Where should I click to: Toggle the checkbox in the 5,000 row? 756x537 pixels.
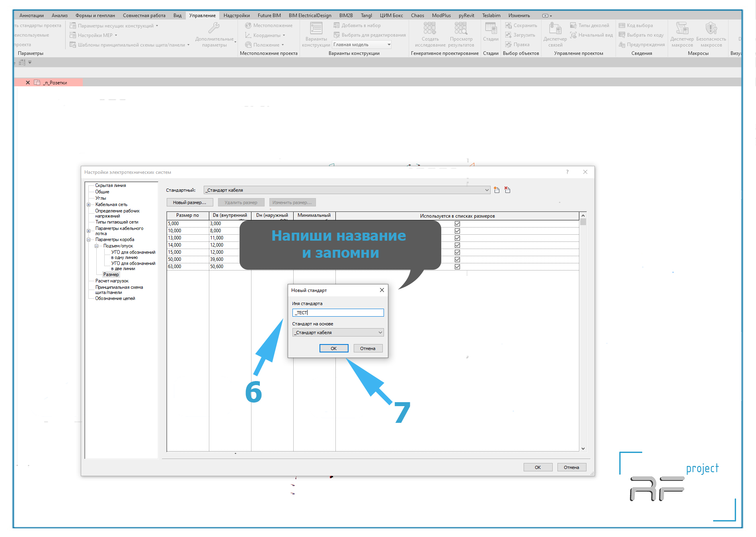coord(457,224)
